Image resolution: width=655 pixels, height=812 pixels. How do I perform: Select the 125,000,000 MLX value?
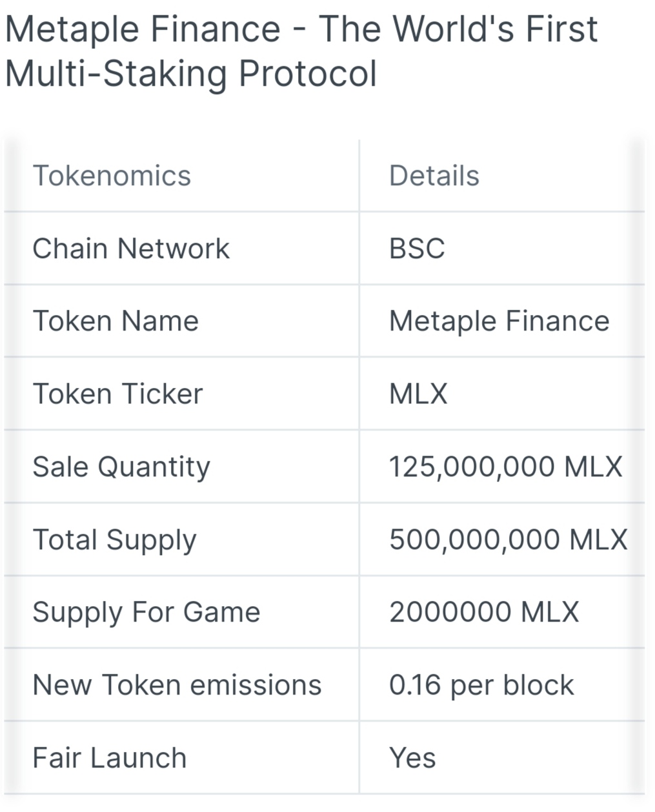[505, 467]
